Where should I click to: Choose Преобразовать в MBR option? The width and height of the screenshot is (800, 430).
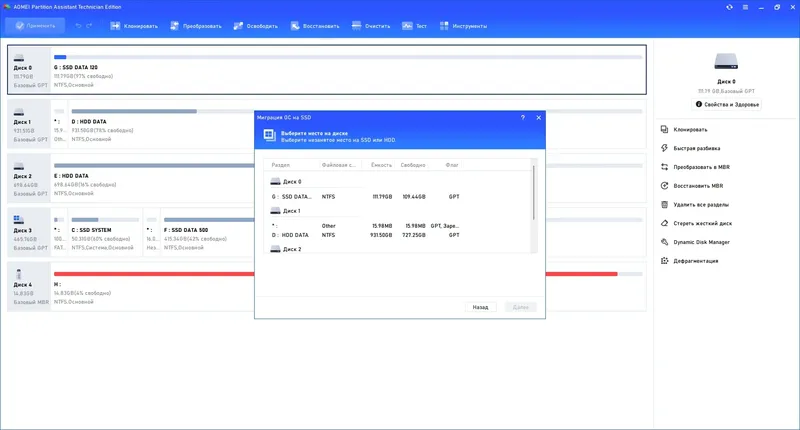695,167
